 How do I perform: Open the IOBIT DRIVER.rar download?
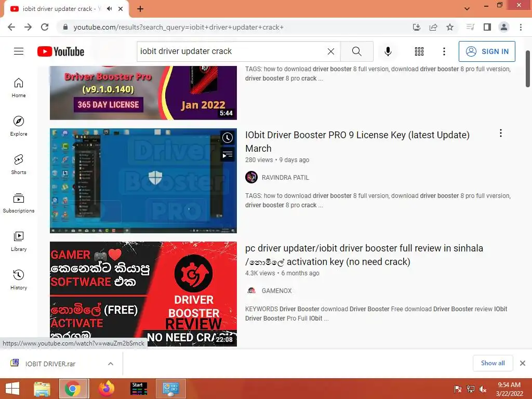tap(50, 364)
